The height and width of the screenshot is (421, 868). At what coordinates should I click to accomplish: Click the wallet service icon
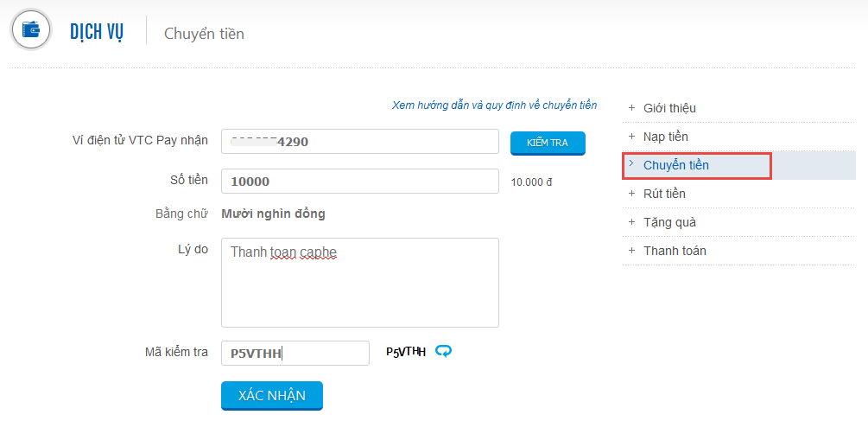[x=31, y=32]
